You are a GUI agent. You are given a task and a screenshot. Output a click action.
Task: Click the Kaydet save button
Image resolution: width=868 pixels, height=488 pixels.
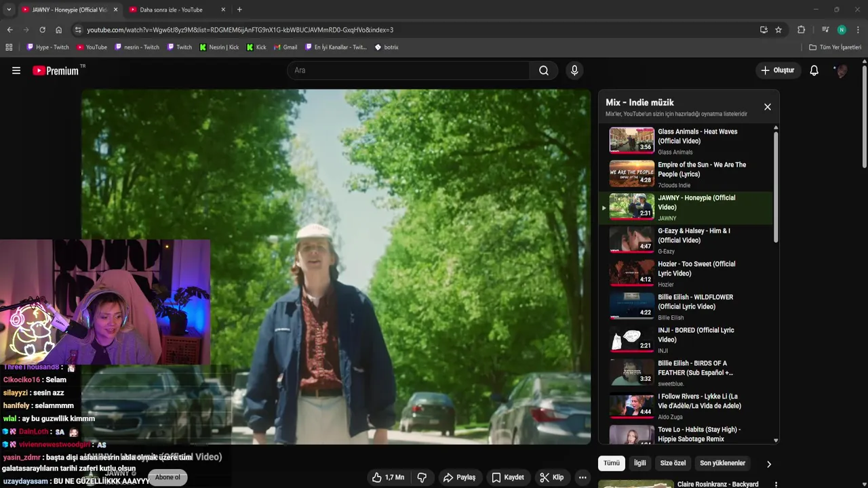pyautogui.click(x=507, y=477)
